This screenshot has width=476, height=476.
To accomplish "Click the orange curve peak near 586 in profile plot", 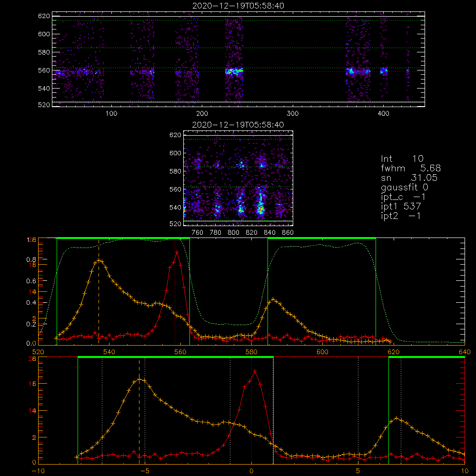I will click(273, 299).
